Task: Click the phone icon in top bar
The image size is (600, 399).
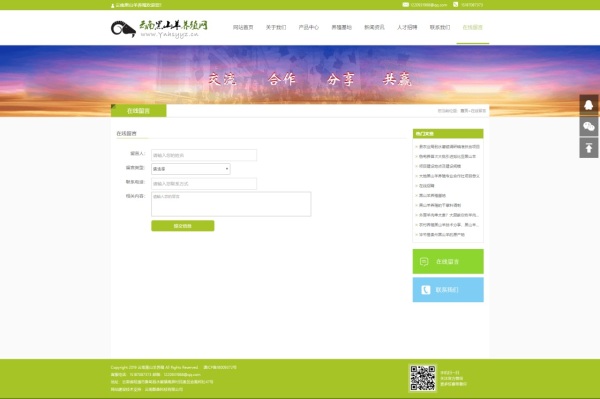Action: pos(455,5)
